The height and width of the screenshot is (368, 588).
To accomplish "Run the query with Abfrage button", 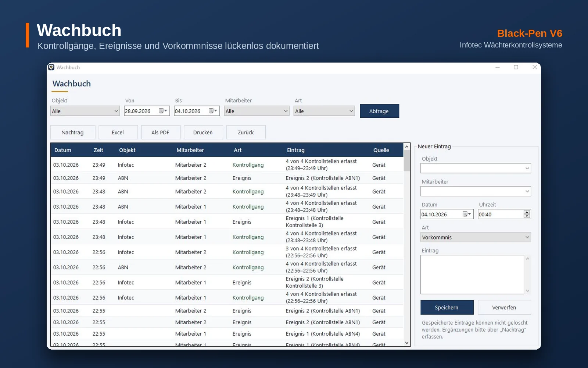I will [379, 111].
